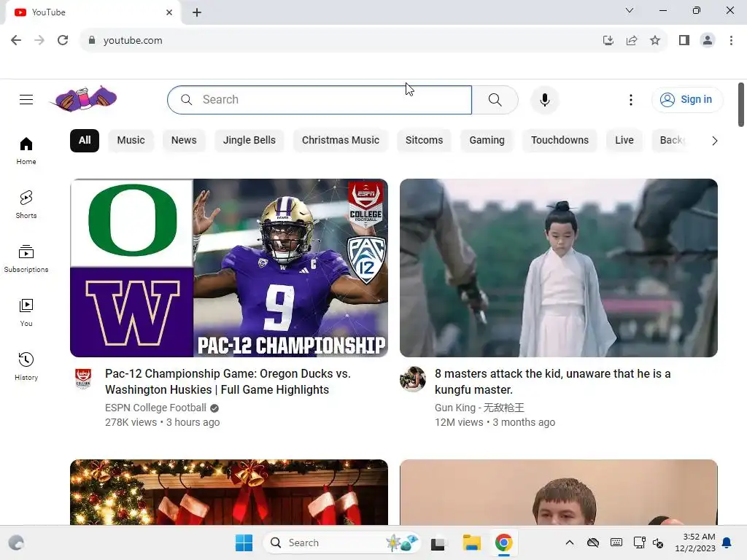Open a new browser tab

(x=197, y=12)
